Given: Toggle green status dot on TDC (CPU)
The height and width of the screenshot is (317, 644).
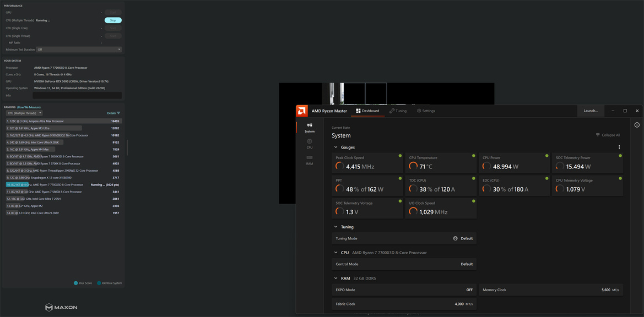Looking at the screenshot, I should click(x=474, y=178).
